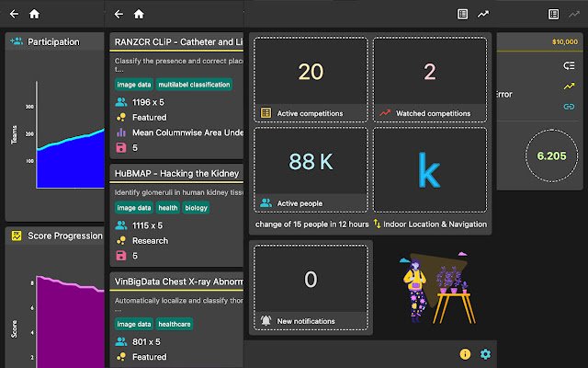Viewport: 588px width, 368px height.
Task: Open the trending chart icon in the dashboard header
Action: coord(483,15)
